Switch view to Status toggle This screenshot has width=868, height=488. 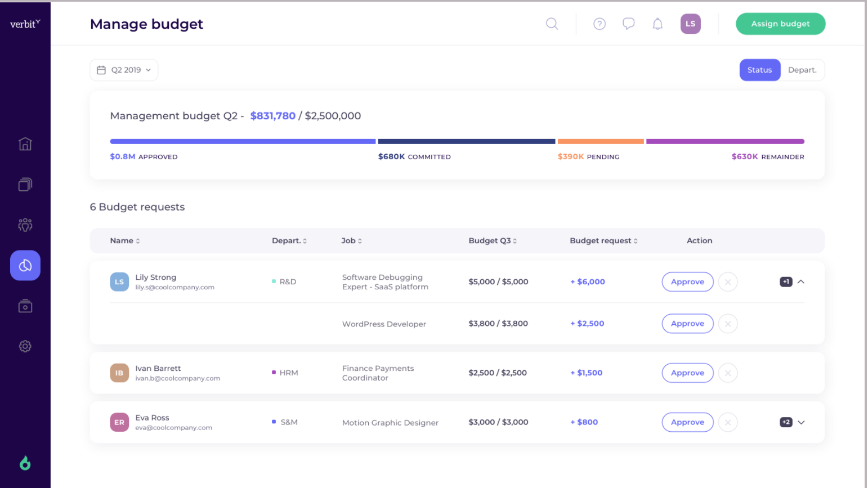pos(759,70)
